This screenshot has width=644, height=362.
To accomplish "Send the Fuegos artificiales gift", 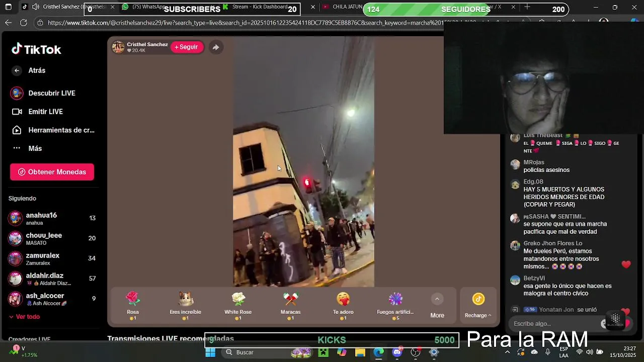I will click(x=395, y=306).
